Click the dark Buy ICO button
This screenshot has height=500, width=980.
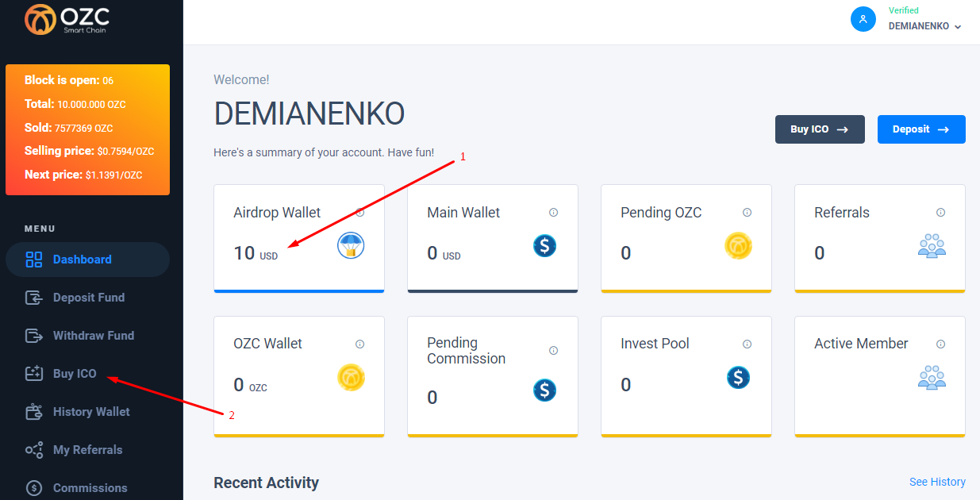[820, 129]
